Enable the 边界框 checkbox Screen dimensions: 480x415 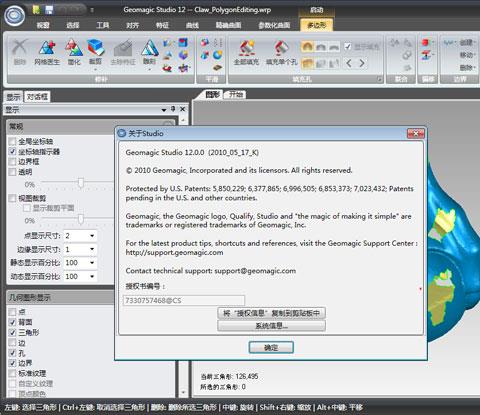pos(12,162)
